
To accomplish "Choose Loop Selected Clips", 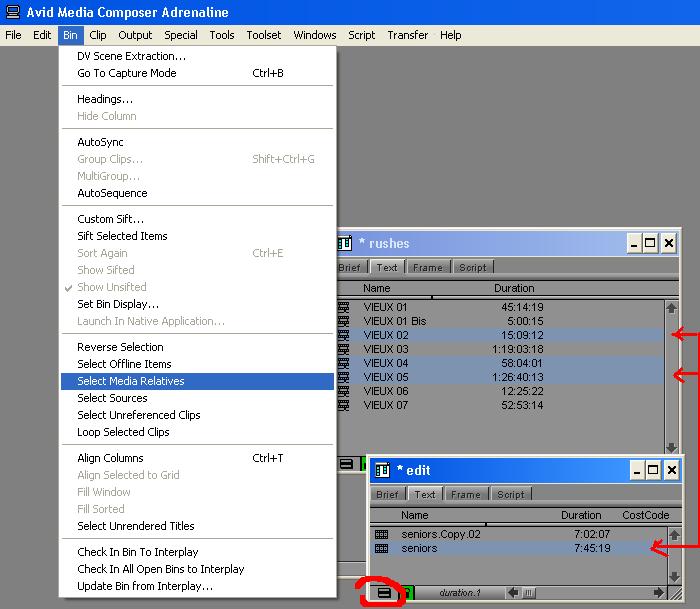I will (197, 432).
